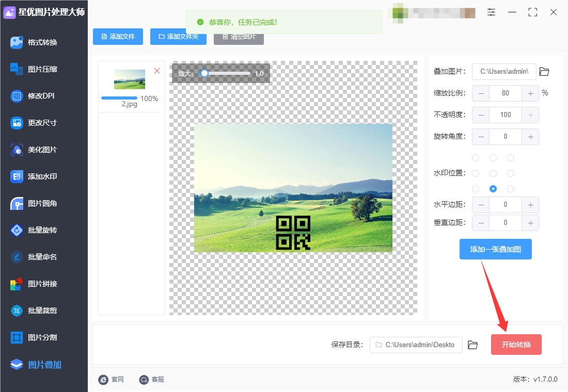Increase 垂直边距 vertical margin value

coord(530,223)
